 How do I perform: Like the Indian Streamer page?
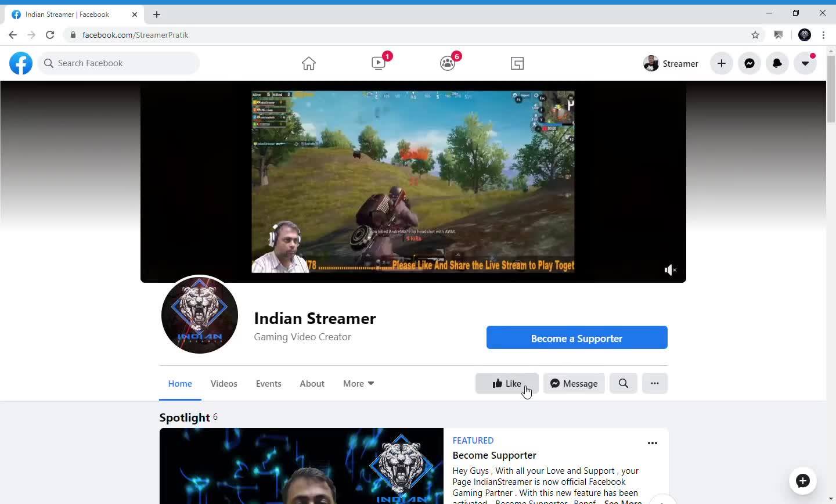(x=507, y=383)
